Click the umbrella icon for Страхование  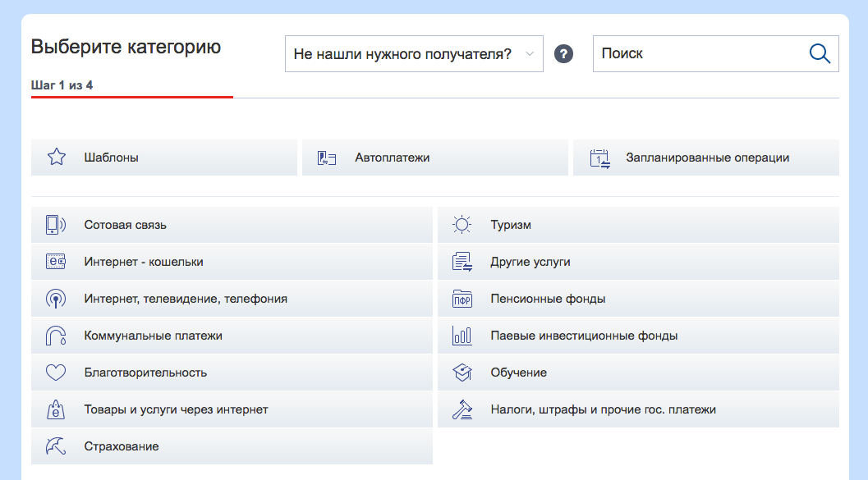point(55,446)
